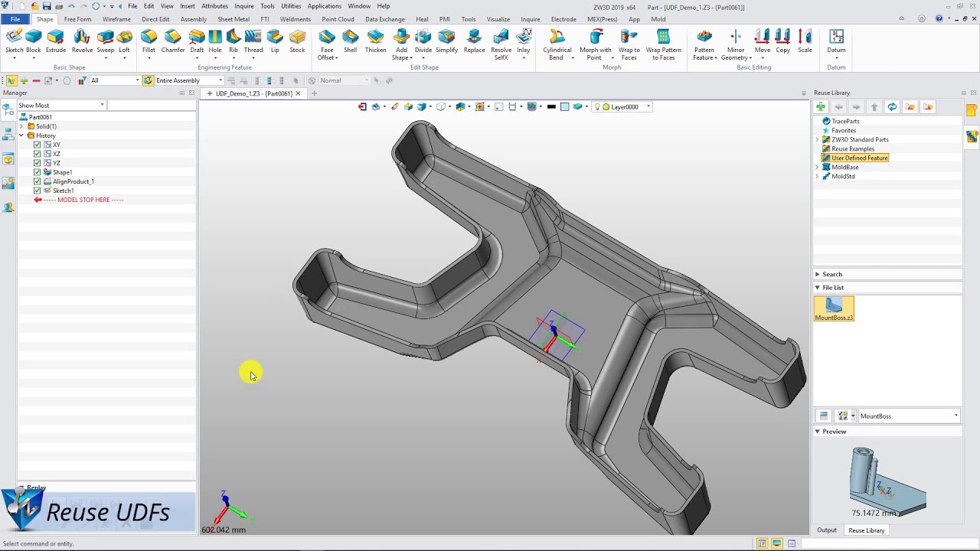Switch to the Output panel tab
Screen dimensions: 980x551
pyautogui.click(x=827, y=530)
